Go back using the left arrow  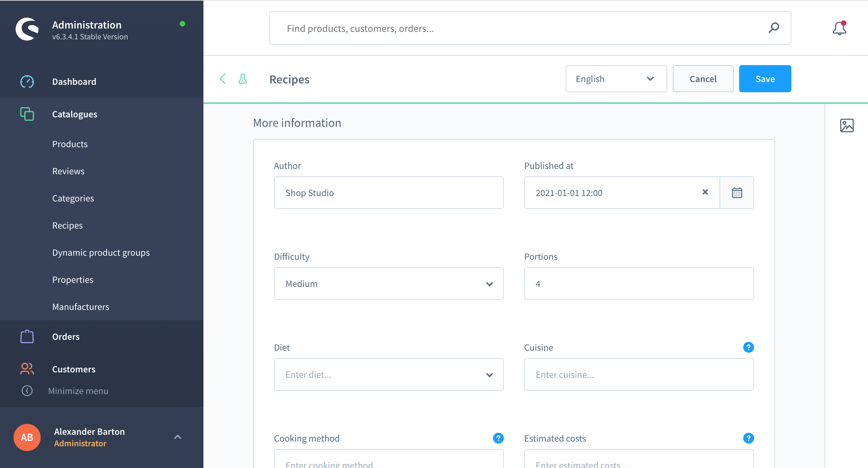pos(223,79)
